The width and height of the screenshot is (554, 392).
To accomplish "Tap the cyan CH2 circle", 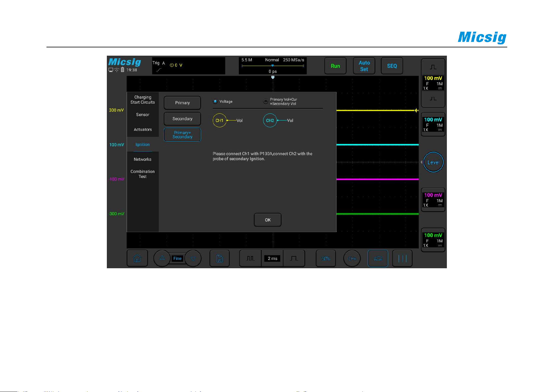I will pos(270,121).
